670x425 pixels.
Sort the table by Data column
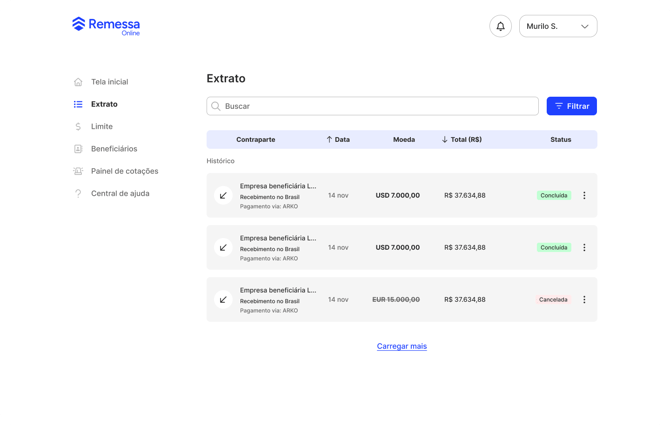pos(338,139)
